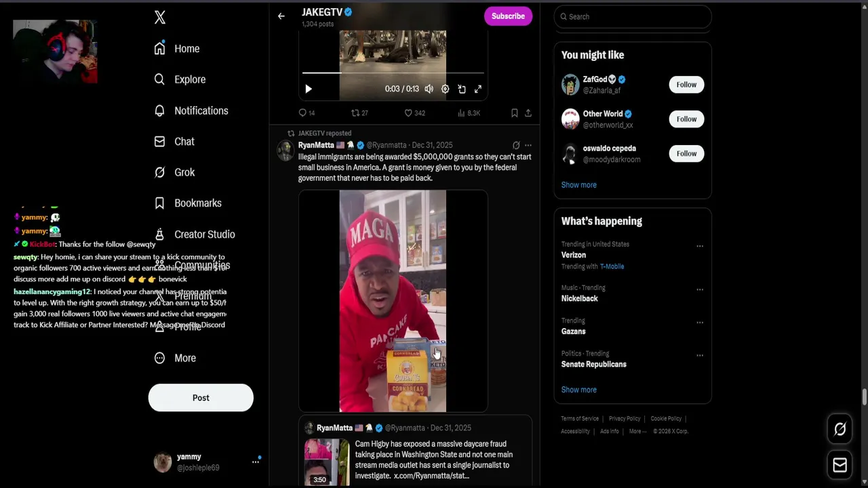Like the post with 342 likes

tap(415, 113)
